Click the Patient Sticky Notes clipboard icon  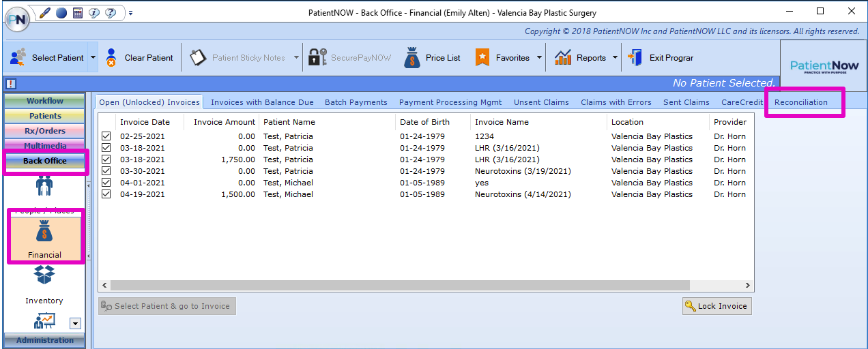pyautogui.click(x=198, y=57)
